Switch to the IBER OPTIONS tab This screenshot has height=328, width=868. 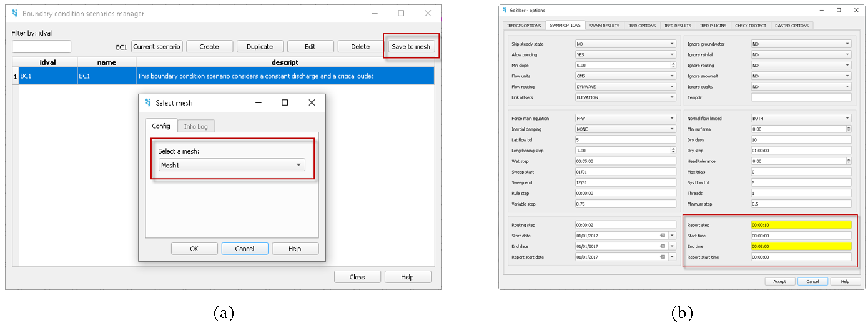coord(643,26)
